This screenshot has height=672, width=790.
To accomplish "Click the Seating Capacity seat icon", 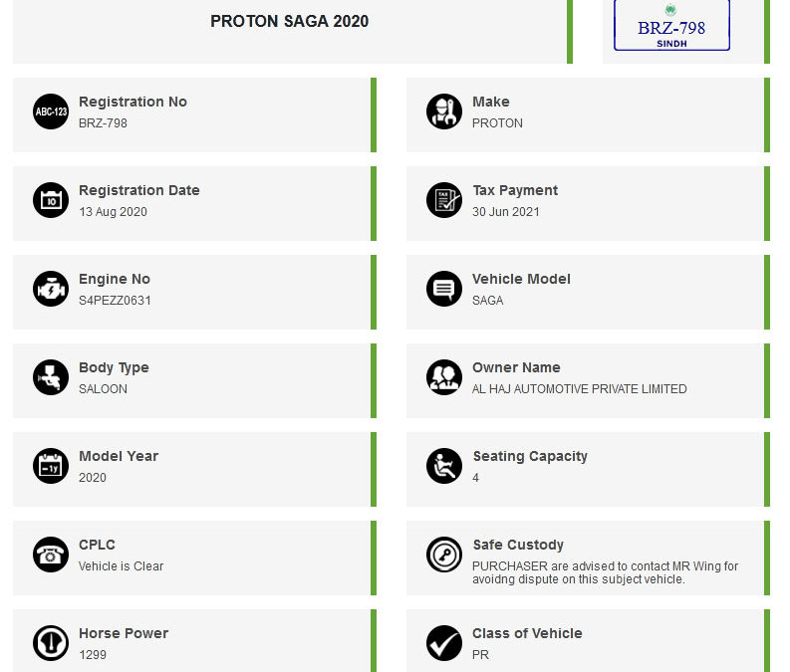I will coord(444,466).
